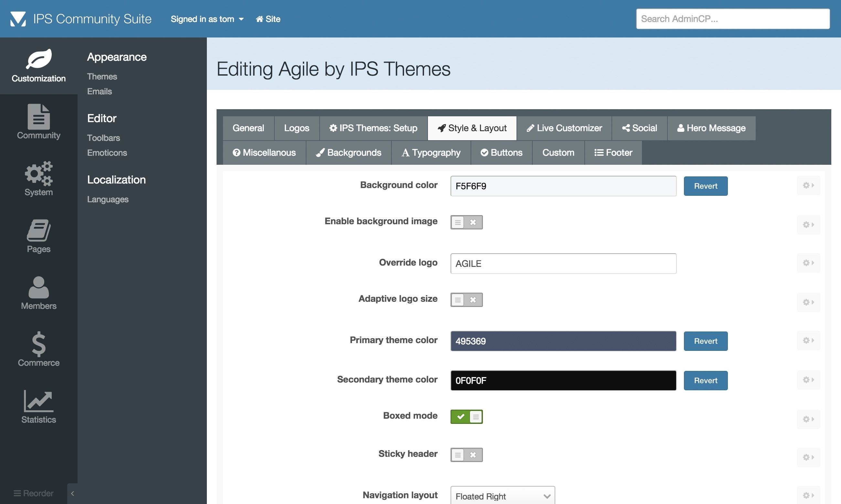This screenshot has width=841, height=504.
Task: Enable the background image toggle
Action: (x=466, y=222)
